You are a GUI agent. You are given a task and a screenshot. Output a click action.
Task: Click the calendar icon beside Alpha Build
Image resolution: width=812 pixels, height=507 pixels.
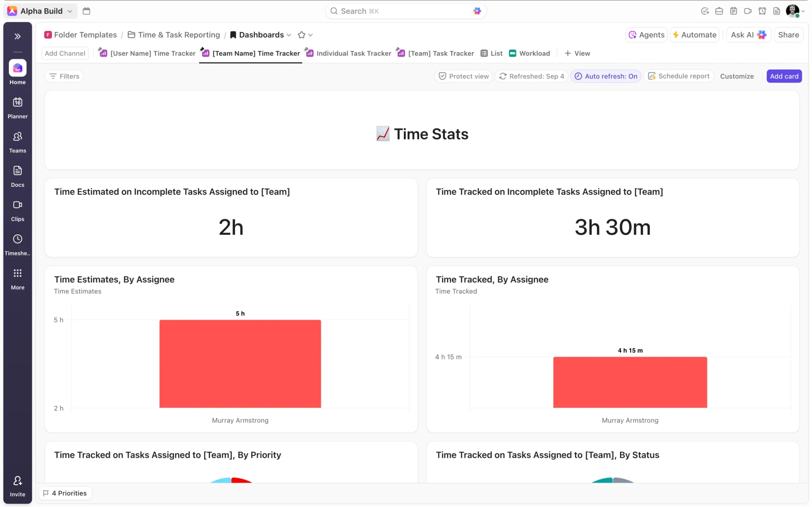(86, 11)
